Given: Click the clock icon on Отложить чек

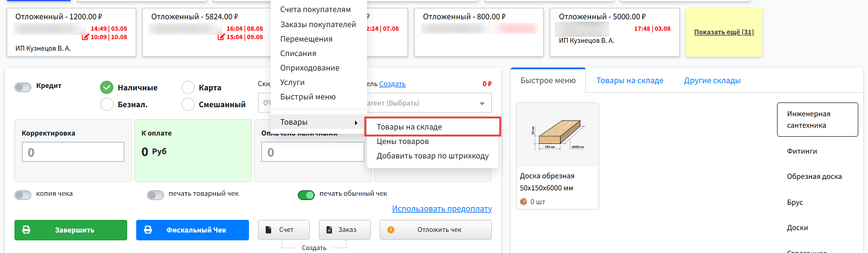Looking at the screenshot, I should point(391,230).
